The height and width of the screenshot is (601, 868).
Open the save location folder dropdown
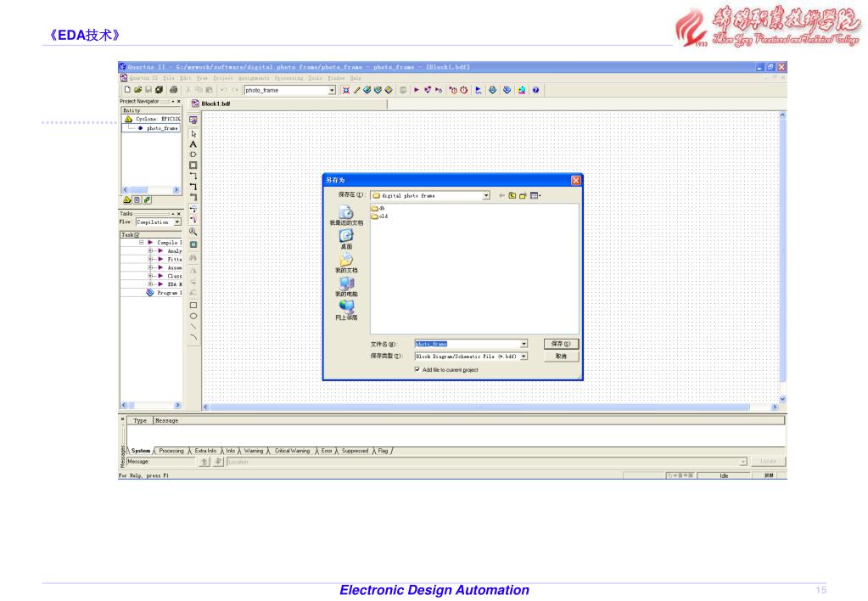click(485, 195)
